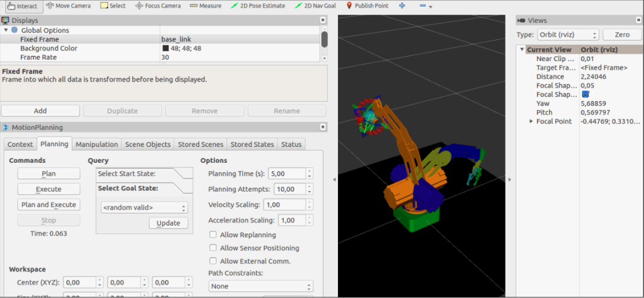Activate the Move Camera tool
644x298 pixels.
click(x=68, y=6)
